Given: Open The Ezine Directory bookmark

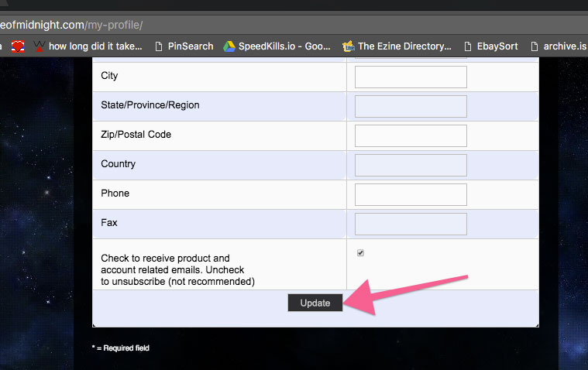Looking at the screenshot, I should [x=404, y=46].
